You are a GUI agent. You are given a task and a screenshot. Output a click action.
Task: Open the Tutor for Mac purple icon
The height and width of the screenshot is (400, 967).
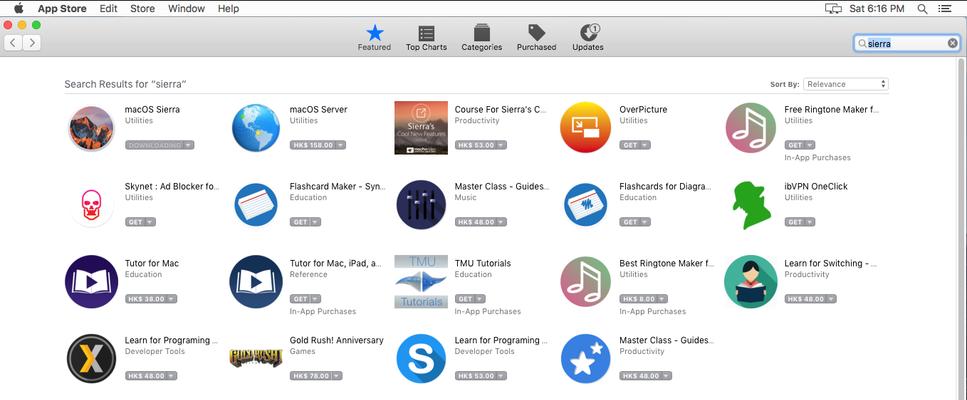click(91, 282)
